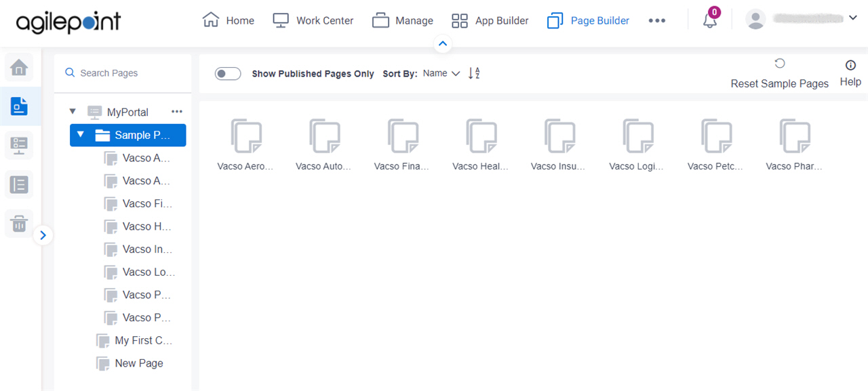Click the A-Z sort order icon
Screen dimensions: 868x391
tap(474, 73)
